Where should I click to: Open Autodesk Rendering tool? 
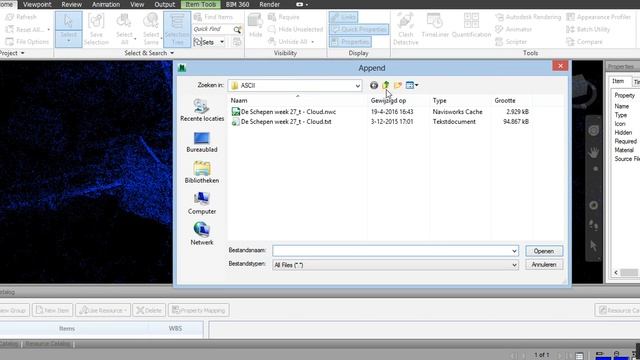click(x=528, y=17)
